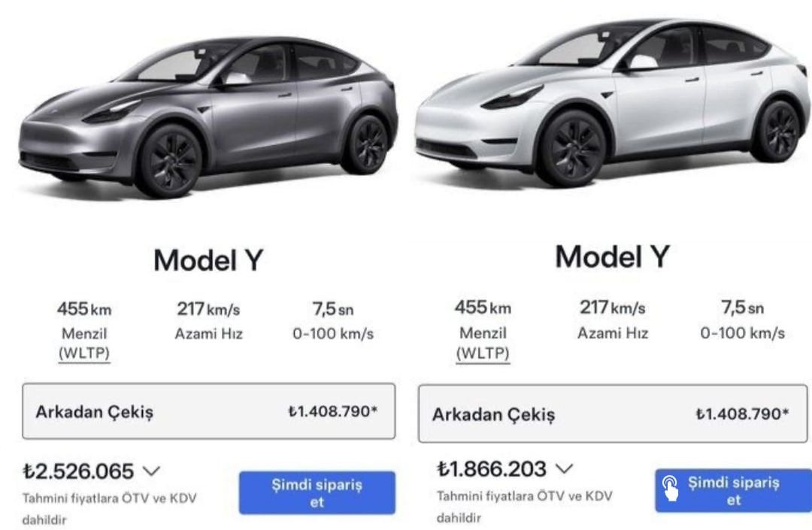The image size is (812, 530).
Task: Click right 7,5 sn acceleration stat
Action: [x=742, y=320]
